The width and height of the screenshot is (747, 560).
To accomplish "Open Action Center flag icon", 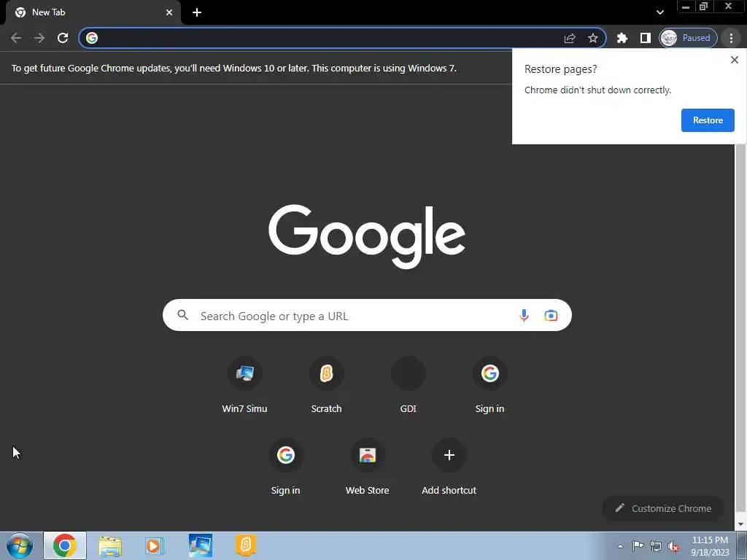I will (638, 546).
